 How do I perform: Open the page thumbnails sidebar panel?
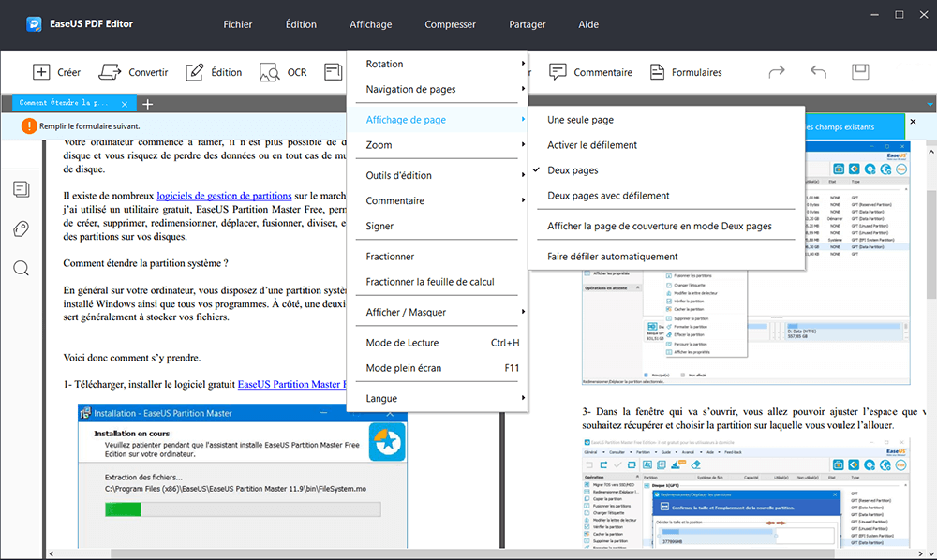[x=21, y=190]
